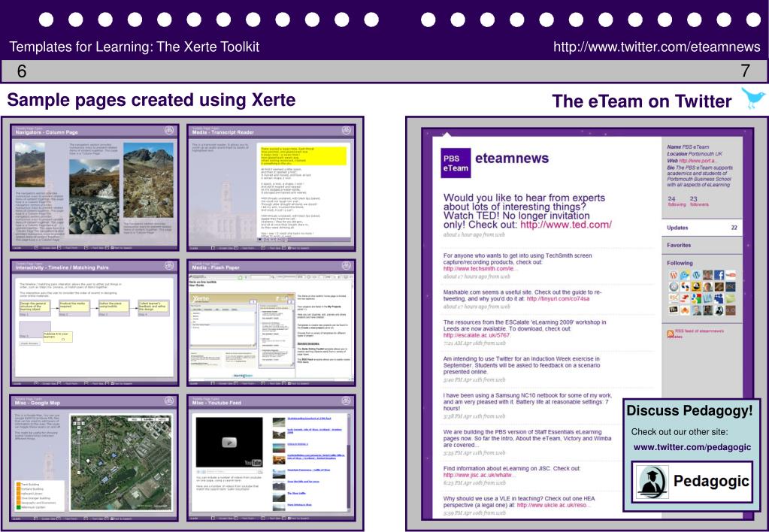Open the tinyurl.com/co74sa link
This screenshot has height=532, width=769.
[558, 298]
